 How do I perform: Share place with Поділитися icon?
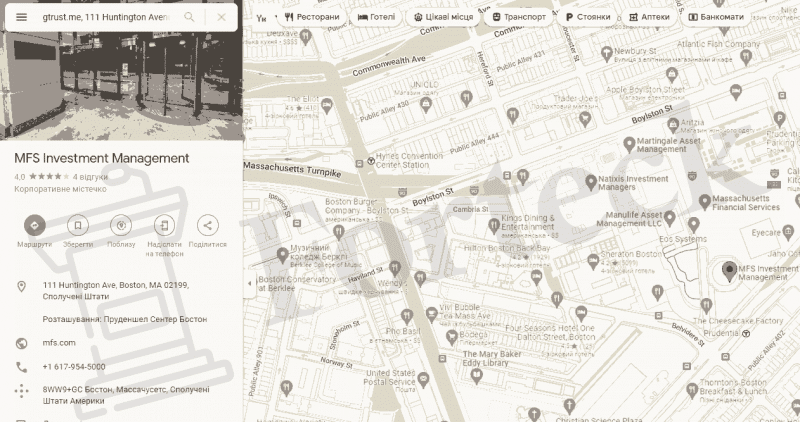point(208,225)
